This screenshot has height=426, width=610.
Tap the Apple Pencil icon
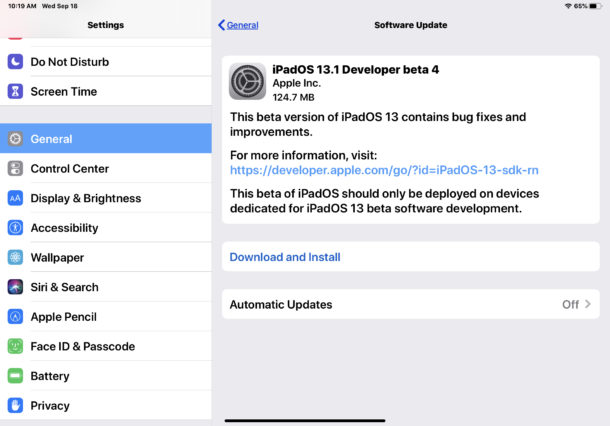(x=15, y=316)
